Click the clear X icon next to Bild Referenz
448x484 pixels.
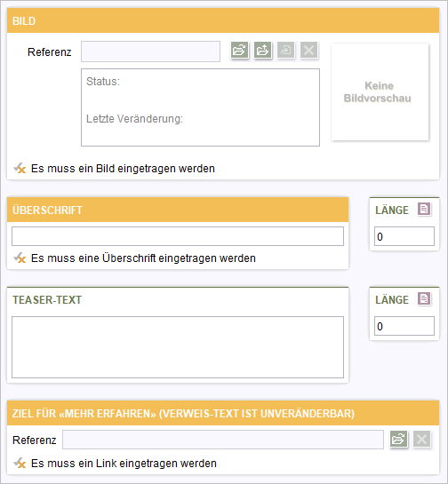[x=309, y=50]
